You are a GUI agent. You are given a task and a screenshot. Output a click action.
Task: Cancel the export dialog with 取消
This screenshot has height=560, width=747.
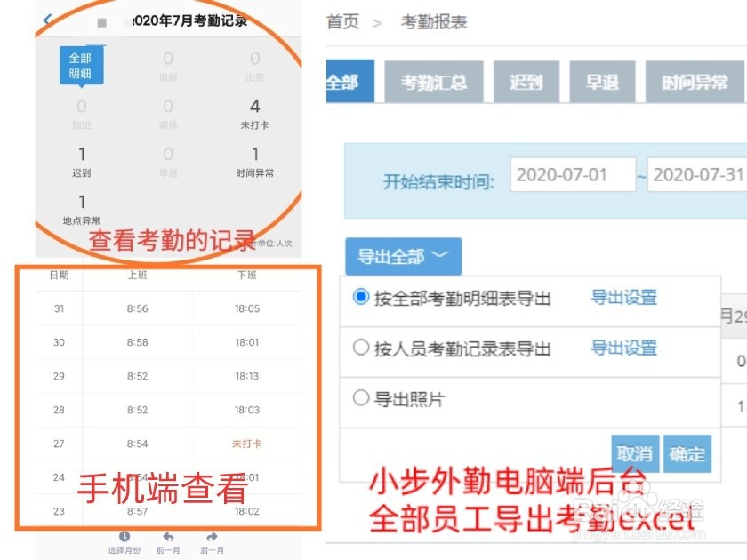(x=636, y=454)
